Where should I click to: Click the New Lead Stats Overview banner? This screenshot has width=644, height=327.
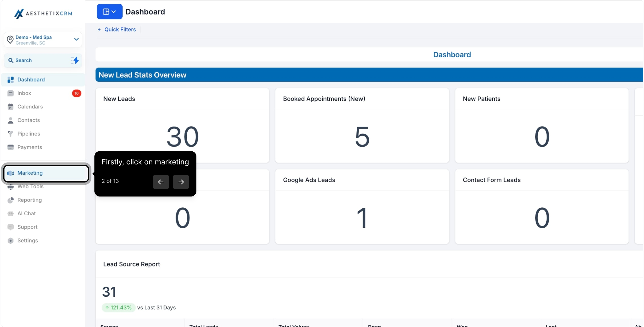point(369,75)
